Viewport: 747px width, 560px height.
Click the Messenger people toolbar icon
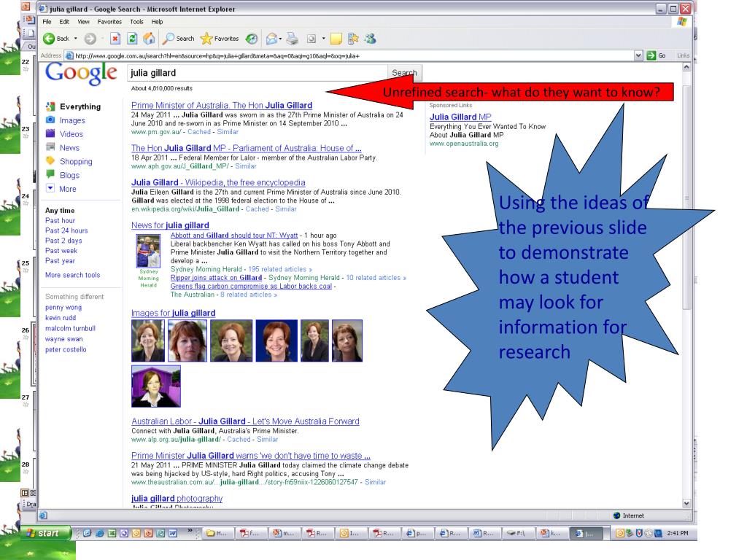370,39
